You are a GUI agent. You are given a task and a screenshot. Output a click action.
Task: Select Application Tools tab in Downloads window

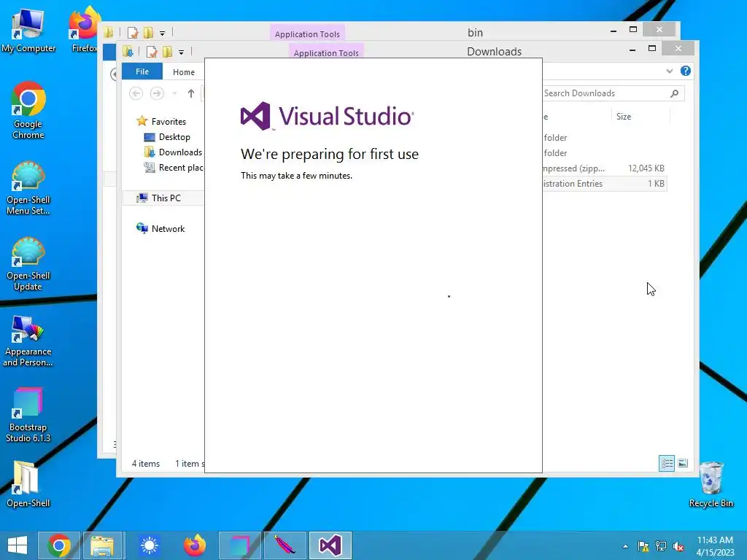tap(326, 52)
